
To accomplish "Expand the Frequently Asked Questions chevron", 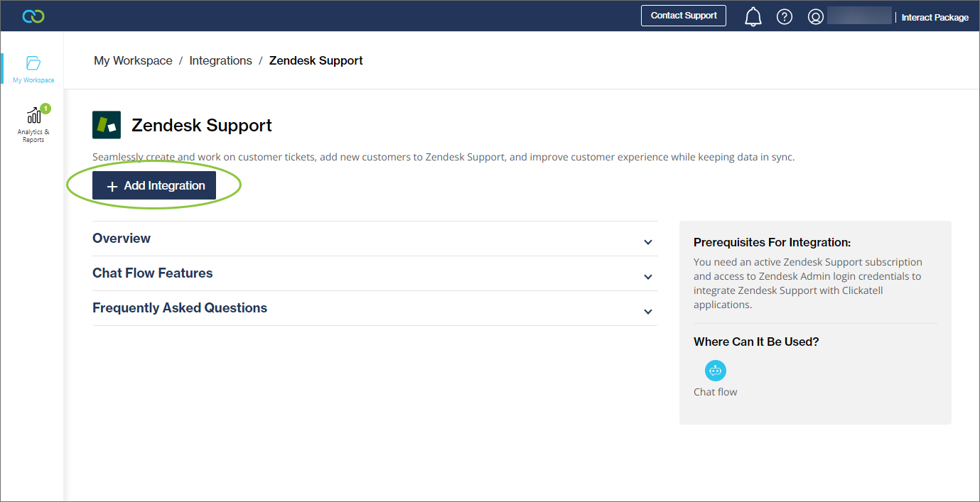I will [x=647, y=312].
